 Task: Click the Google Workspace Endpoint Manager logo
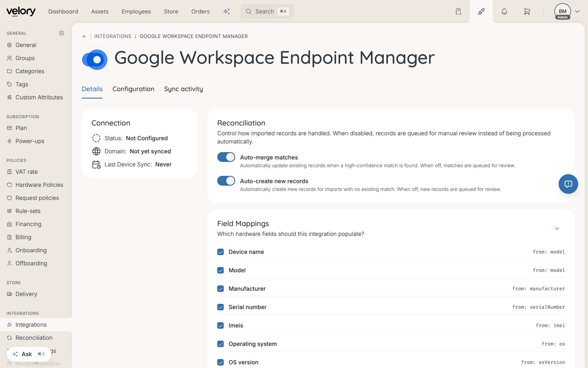point(95,60)
